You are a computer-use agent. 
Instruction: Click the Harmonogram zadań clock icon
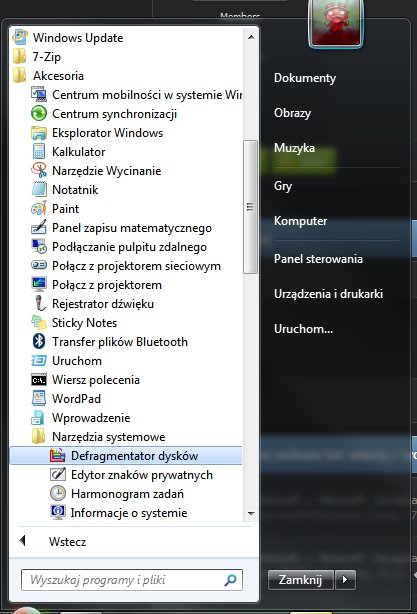click(58, 493)
